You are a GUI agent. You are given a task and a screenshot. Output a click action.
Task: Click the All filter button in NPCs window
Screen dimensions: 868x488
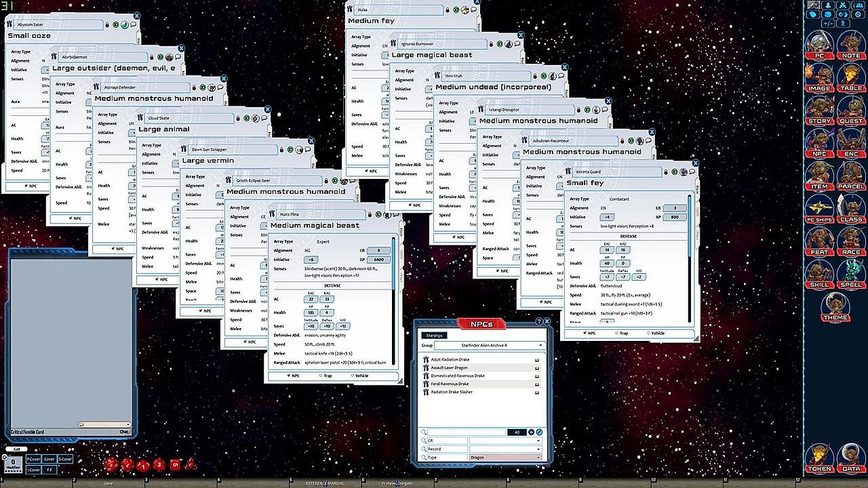tap(517, 432)
